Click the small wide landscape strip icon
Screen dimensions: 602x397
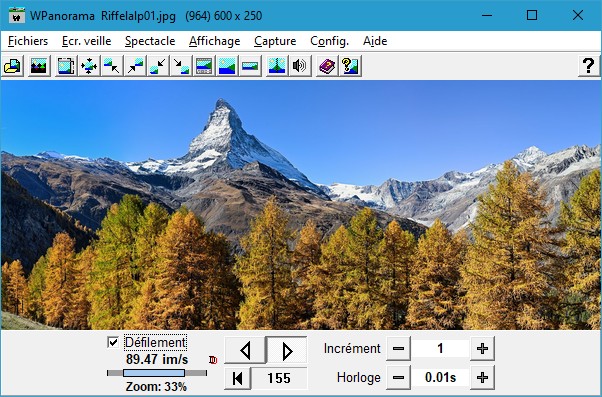coord(250,66)
